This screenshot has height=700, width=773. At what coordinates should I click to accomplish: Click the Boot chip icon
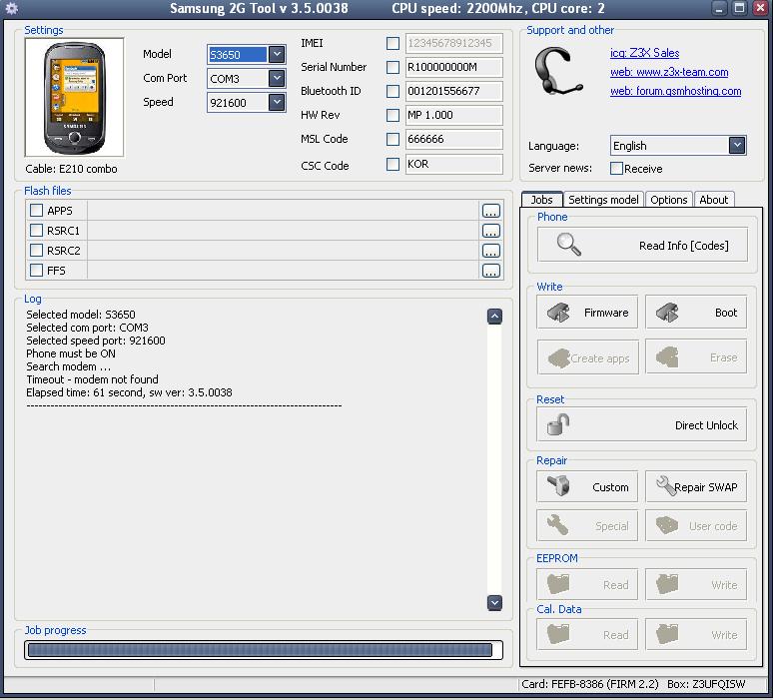tap(667, 312)
